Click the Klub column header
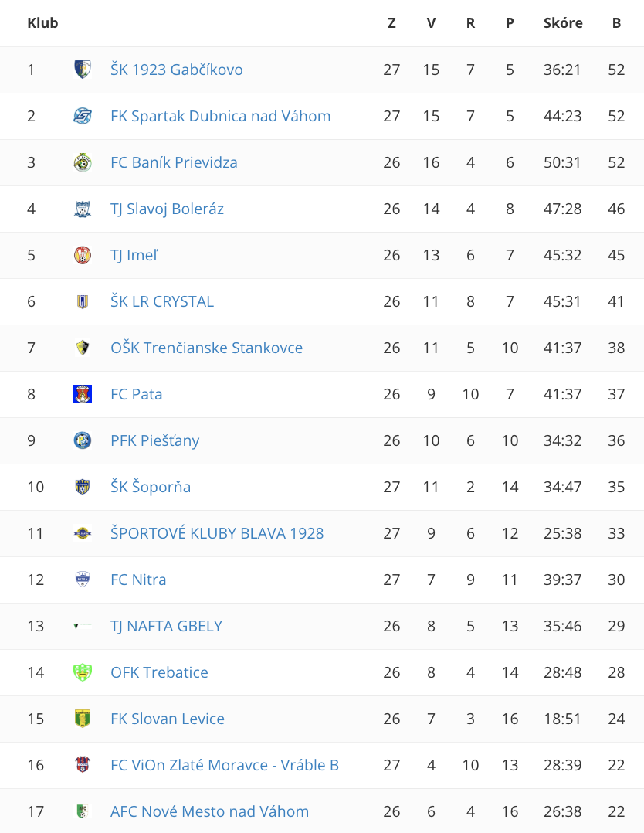Screen dimensions: 644x833 [x=42, y=23]
